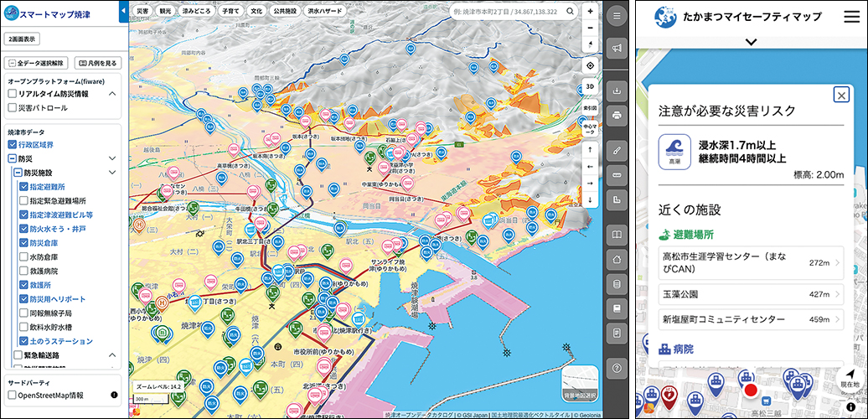Expand the header chevron below Takamatsu title
Viewport: 868px width, 419px height.
click(x=751, y=41)
